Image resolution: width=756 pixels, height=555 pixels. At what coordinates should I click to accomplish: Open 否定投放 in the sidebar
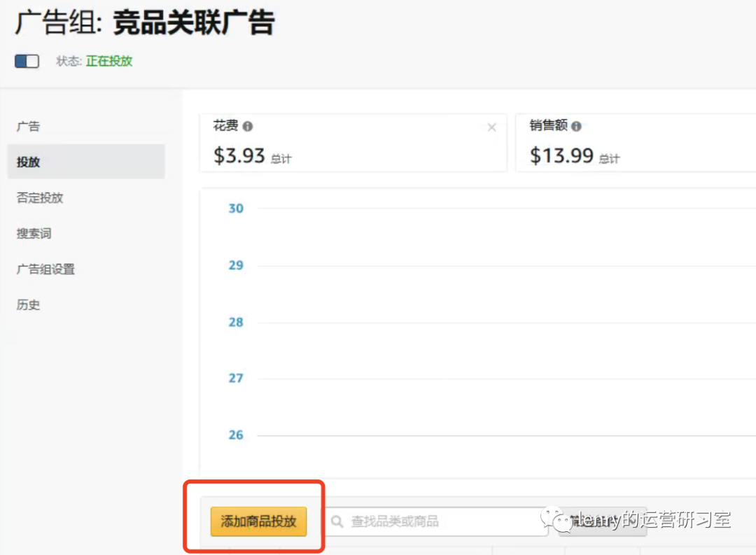coord(39,197)
